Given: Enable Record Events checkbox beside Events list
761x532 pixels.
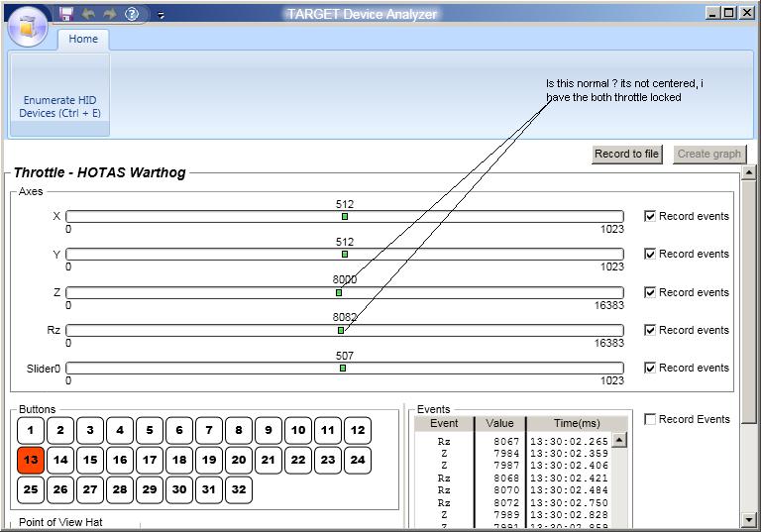Looking at the screenshot, I should click(x=650, y=419).
